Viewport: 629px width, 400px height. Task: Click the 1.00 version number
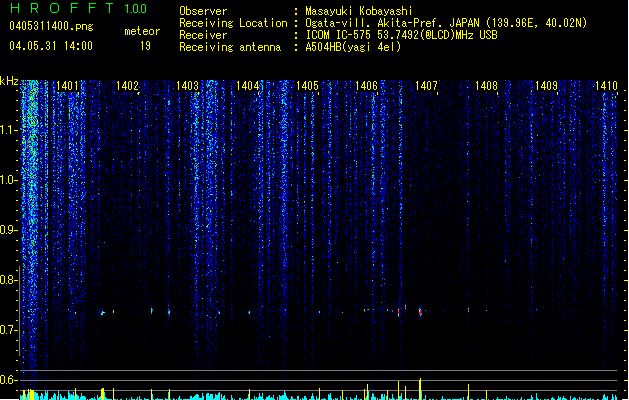[x=136, y=9]
